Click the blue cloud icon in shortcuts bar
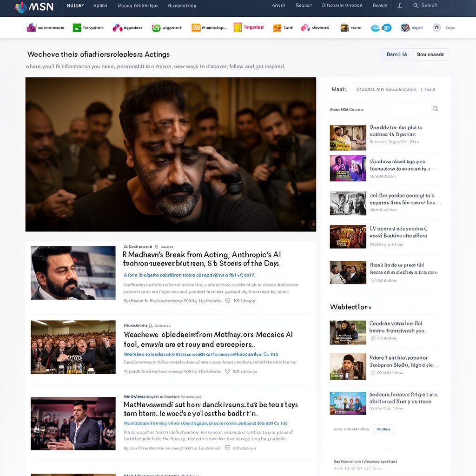This screenshot has width=476, height=476. click(x=376, y=28)
